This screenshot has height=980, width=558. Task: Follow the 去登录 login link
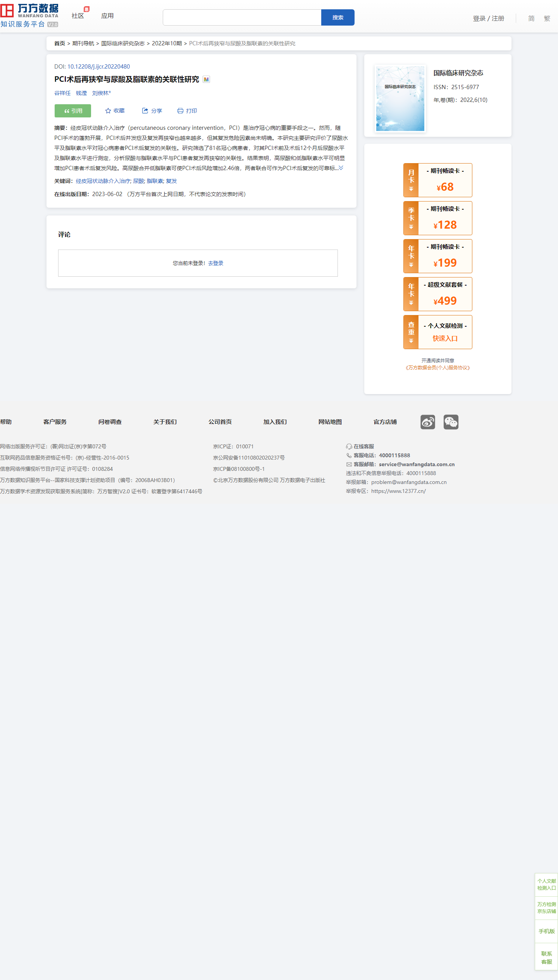tap(215, 263)
